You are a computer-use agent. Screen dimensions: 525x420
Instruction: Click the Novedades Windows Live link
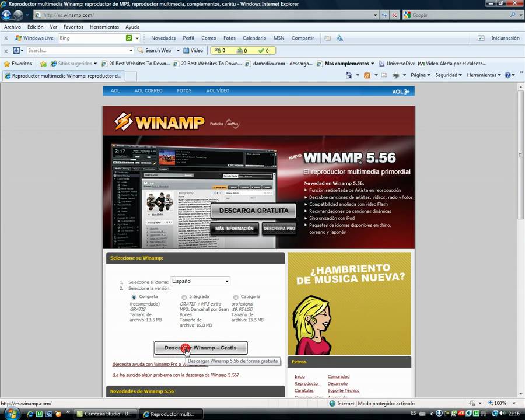tap(163, 38)
